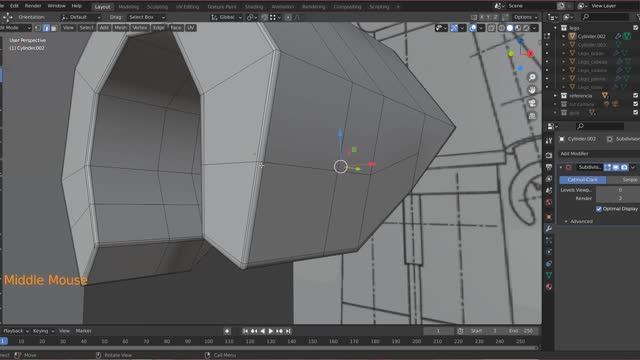The image size is (640, 360).
Task: Open the Physics properties tab icon
Action: click(549, 252)
